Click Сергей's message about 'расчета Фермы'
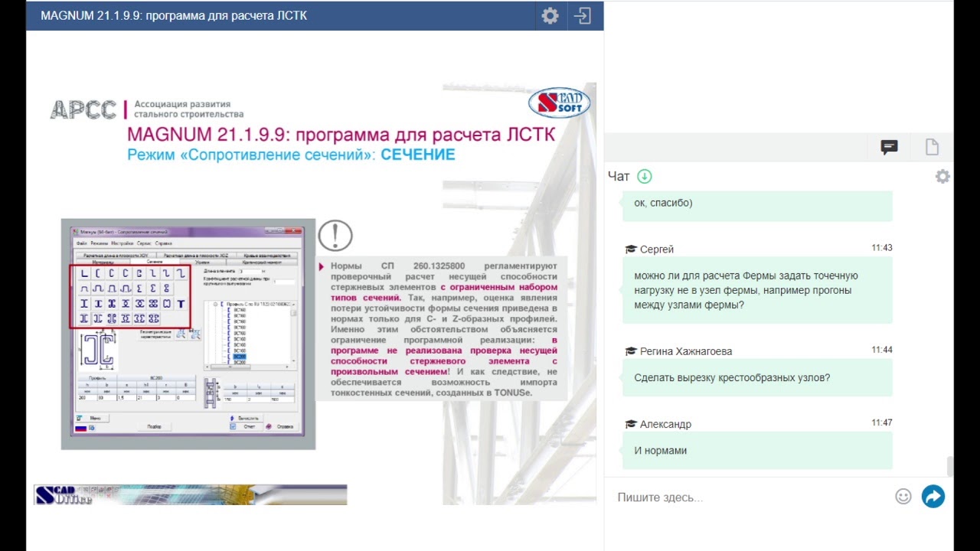Viewport: 980px width, 551px height. [757, 290]
